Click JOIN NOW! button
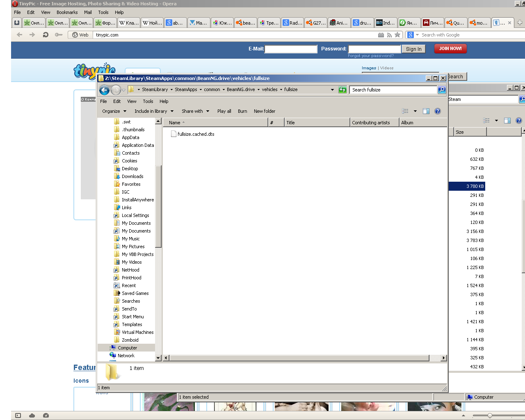Viewport: 525px width, 420px height. (x=450, y=48)
